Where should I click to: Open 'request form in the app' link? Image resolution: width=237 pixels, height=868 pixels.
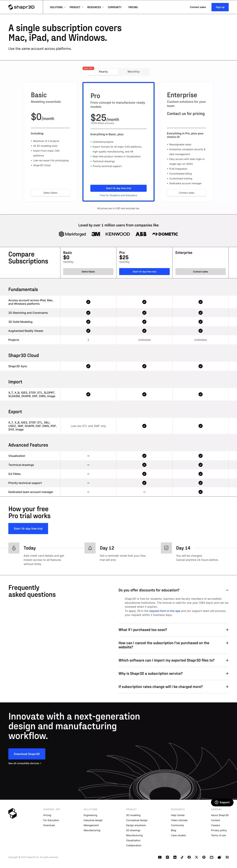point(165,610)
